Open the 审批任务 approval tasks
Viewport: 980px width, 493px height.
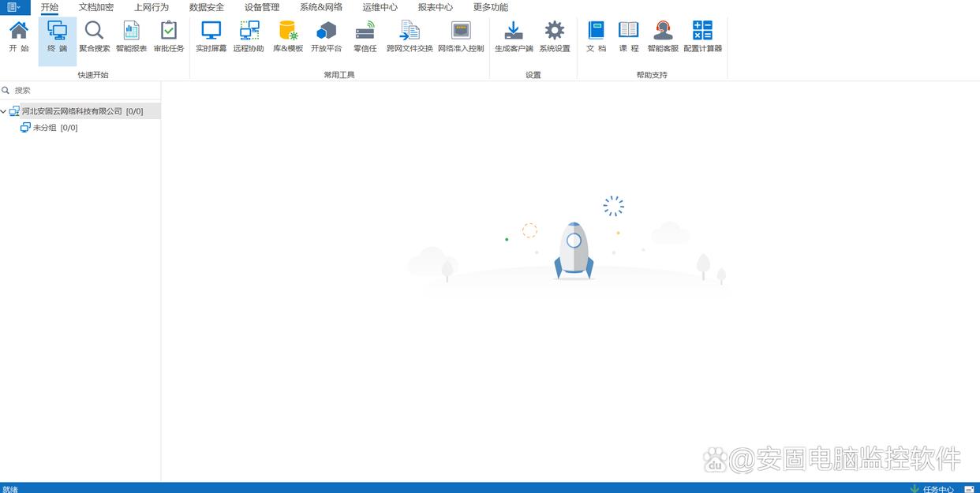(x=169, y=36)
